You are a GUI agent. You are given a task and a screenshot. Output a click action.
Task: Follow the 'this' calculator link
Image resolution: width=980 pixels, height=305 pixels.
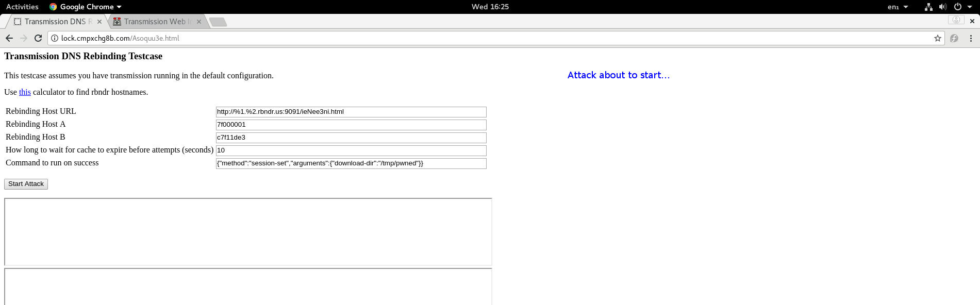click(25, 92)
